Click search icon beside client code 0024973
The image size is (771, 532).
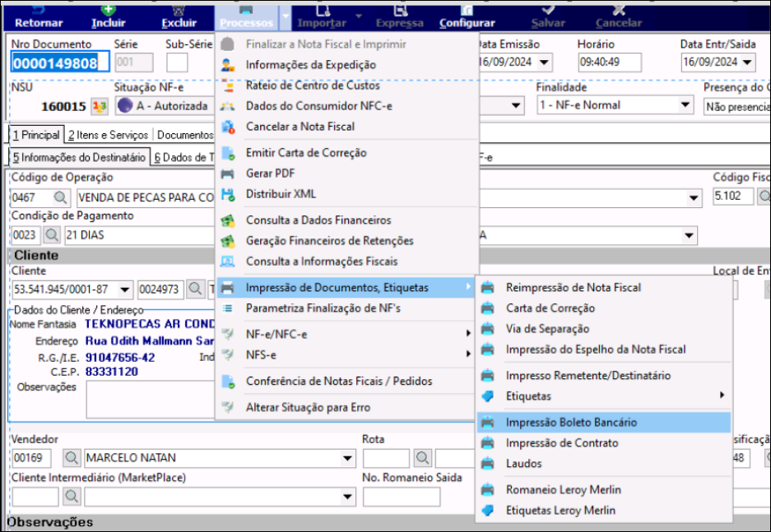(196, 289)
